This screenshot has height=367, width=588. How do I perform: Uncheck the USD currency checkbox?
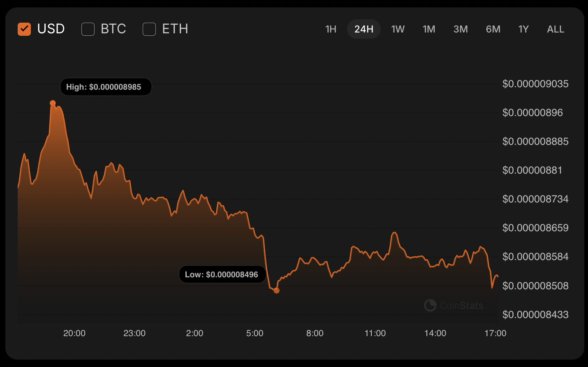[24, 29]
